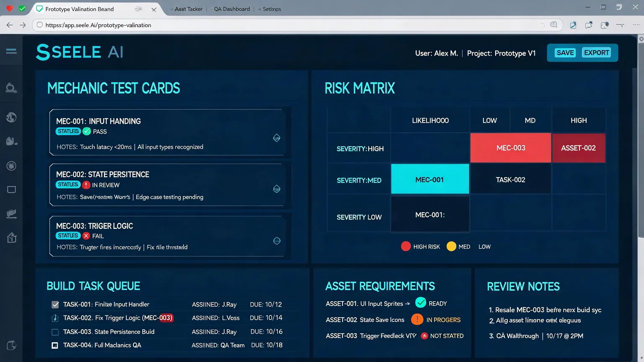Screen dimensions: 644x362
Task: Select the dark red ASSET-002 risk cell
Action: (579, 148)
